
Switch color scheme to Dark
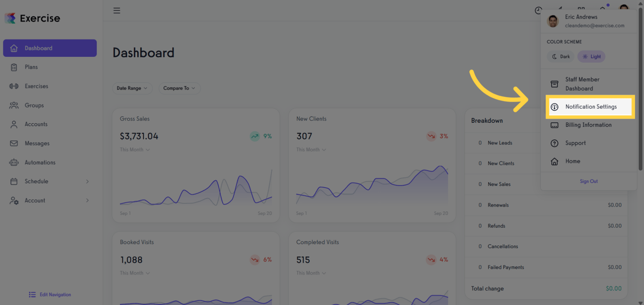pyautogui.click(x=561, y=56)
